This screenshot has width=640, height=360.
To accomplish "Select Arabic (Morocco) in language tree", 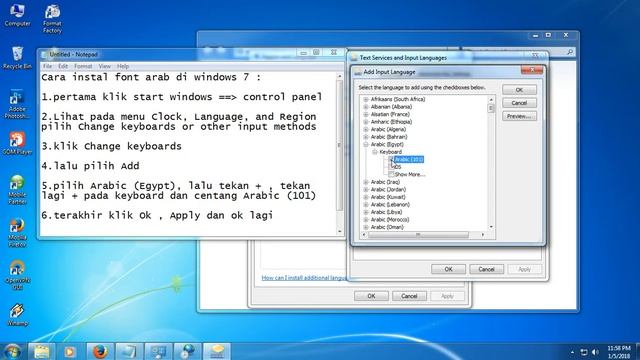I will [390, 220].
